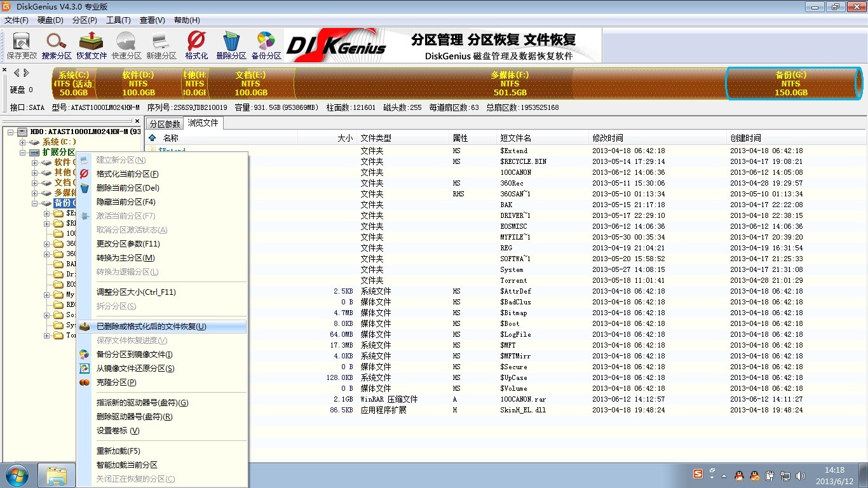Image resolution: width=868 pixels, height=488 pixels.
Task: Open the 搜索分区 search partition tool
Action: pos(57,46)
